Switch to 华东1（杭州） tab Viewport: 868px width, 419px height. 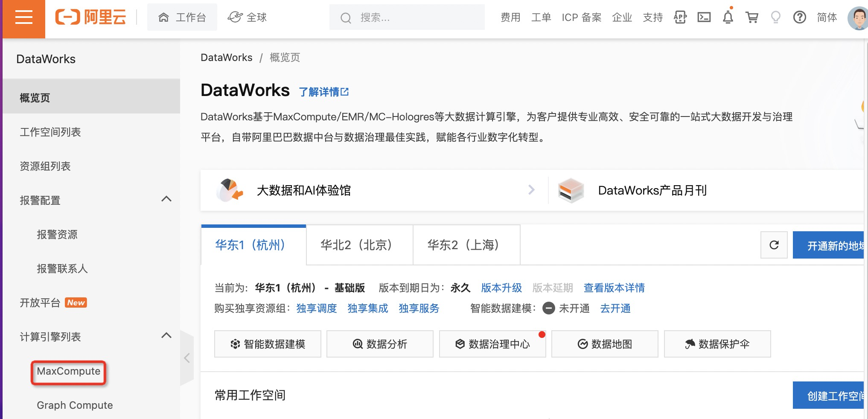point(253,245)
